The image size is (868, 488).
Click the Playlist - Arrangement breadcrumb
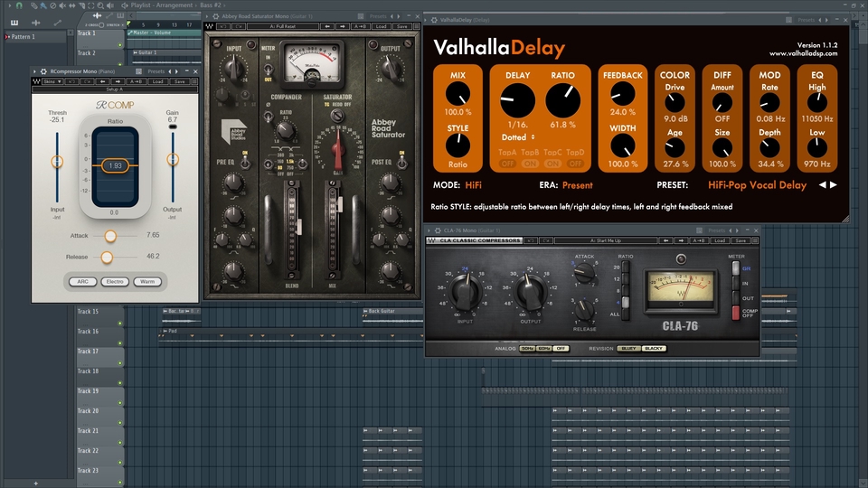162,5
